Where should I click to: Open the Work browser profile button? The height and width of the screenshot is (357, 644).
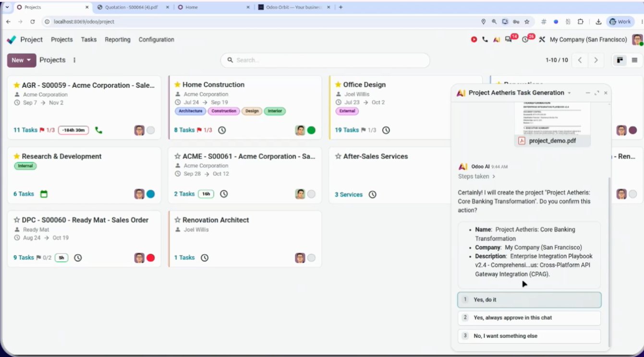click(620, 22)
